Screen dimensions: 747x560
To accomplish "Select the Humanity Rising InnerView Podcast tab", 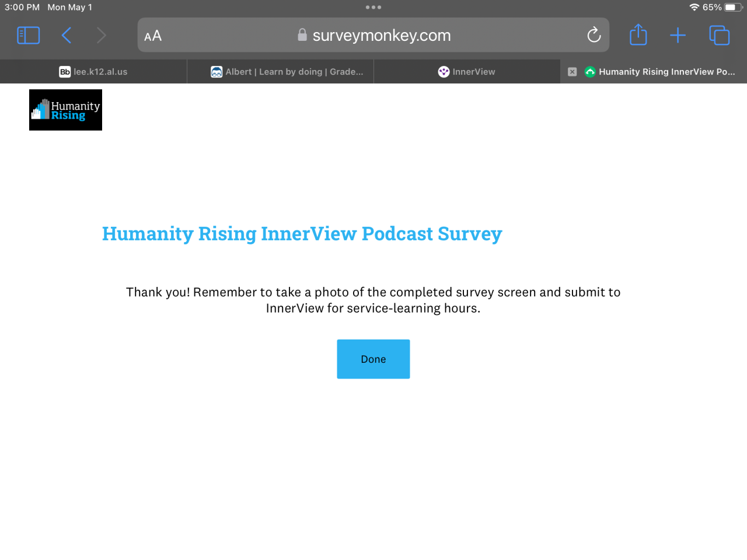I will (659, 72).
